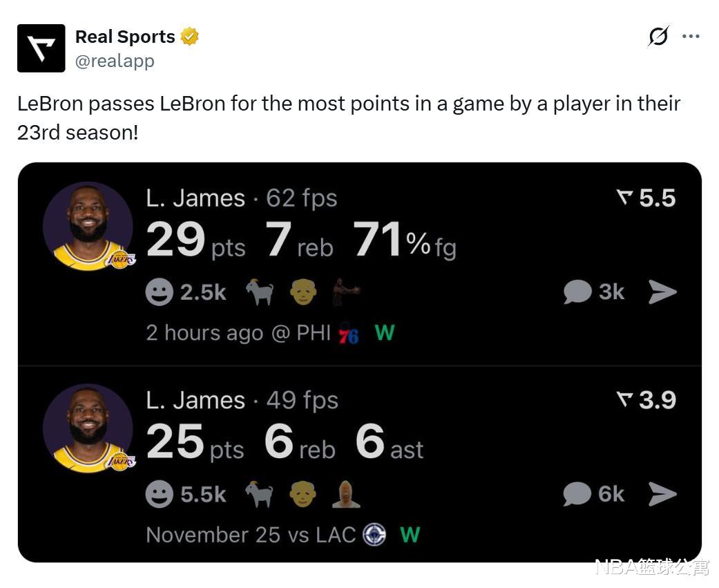Open the @realapp handle link
This screenshot has height=588, width=719.
(x=115, y=61)
